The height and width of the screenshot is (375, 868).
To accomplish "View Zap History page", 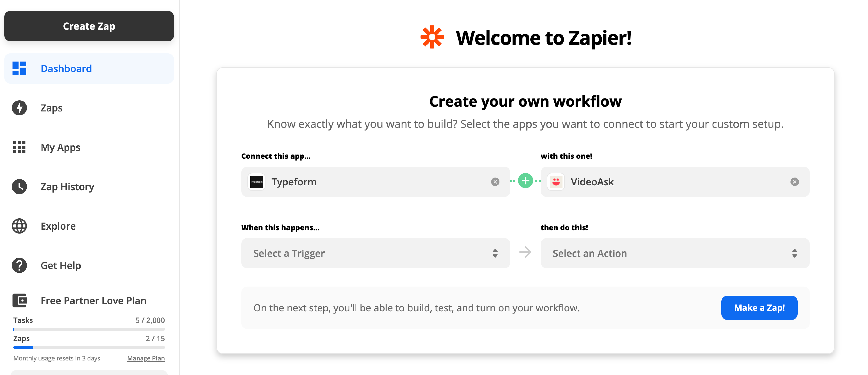I will pyautogui.click(x=89, y=186).
